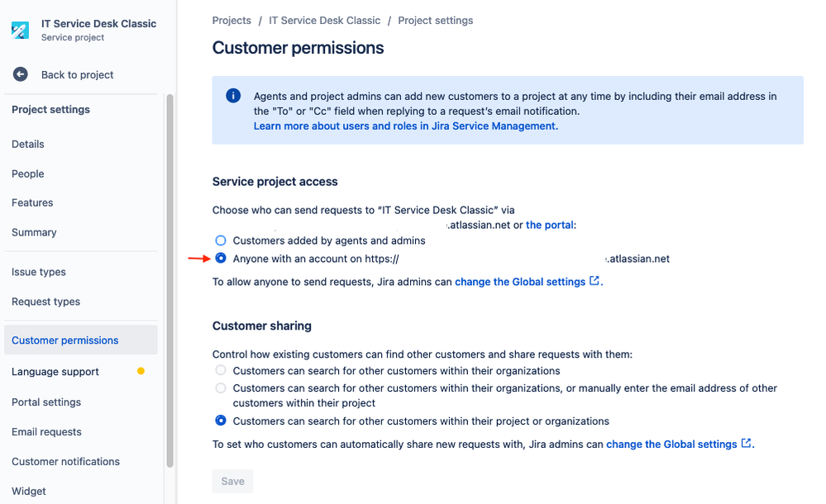
Task: Click the Back to project arrow icon
Action: (x=21, y=74)
